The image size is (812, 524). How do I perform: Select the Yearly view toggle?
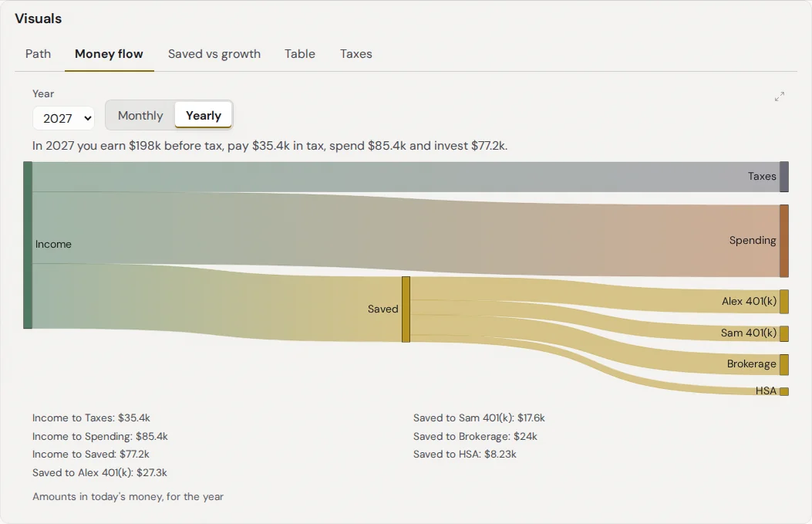point(204,115)
